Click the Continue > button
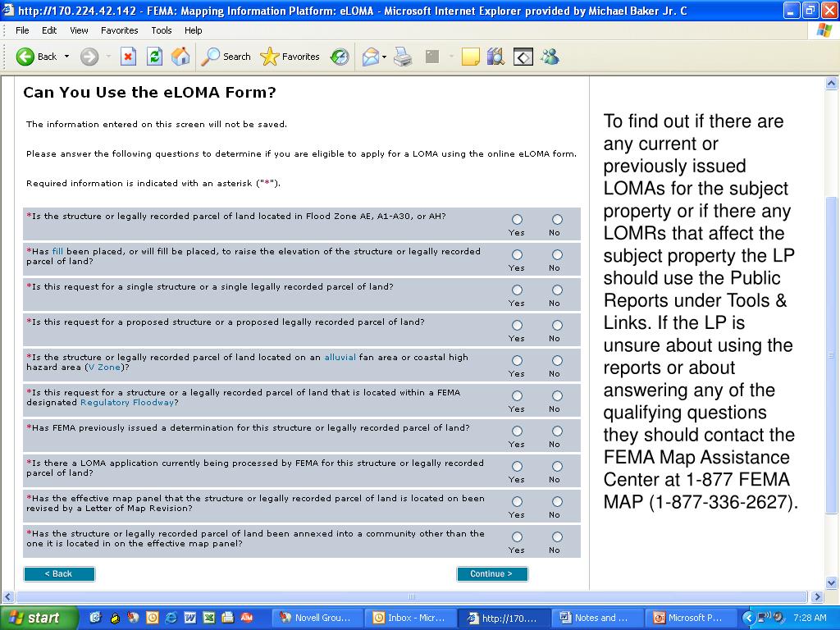 492,573
